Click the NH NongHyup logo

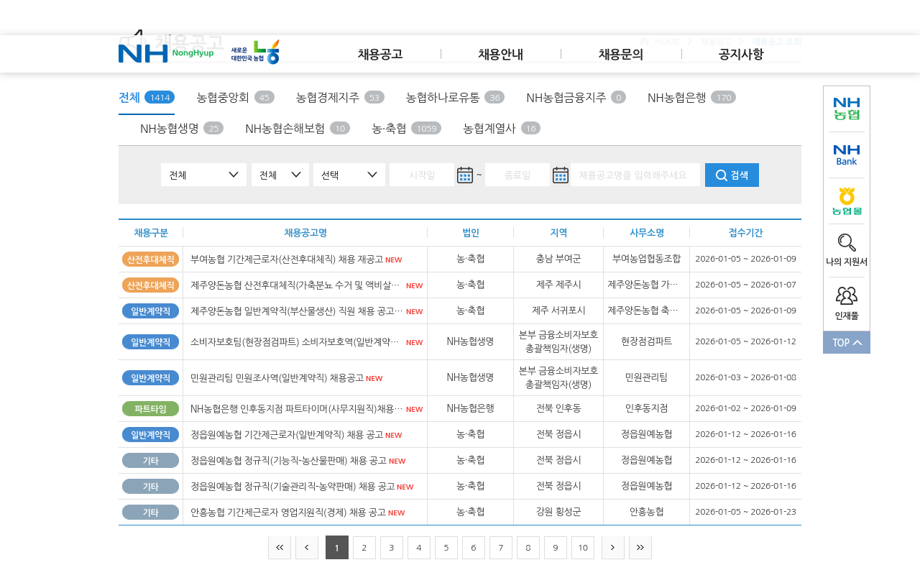(x=166, y=53)
